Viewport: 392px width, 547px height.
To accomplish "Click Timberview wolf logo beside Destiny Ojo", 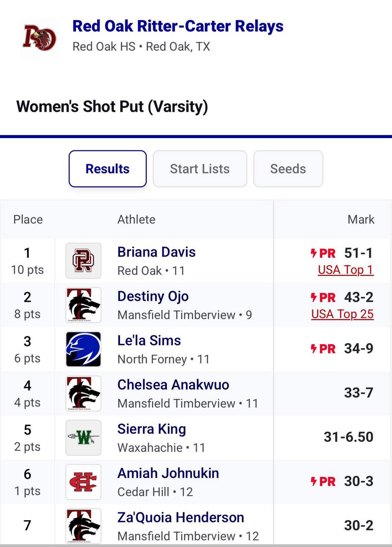I will (83, 305).
